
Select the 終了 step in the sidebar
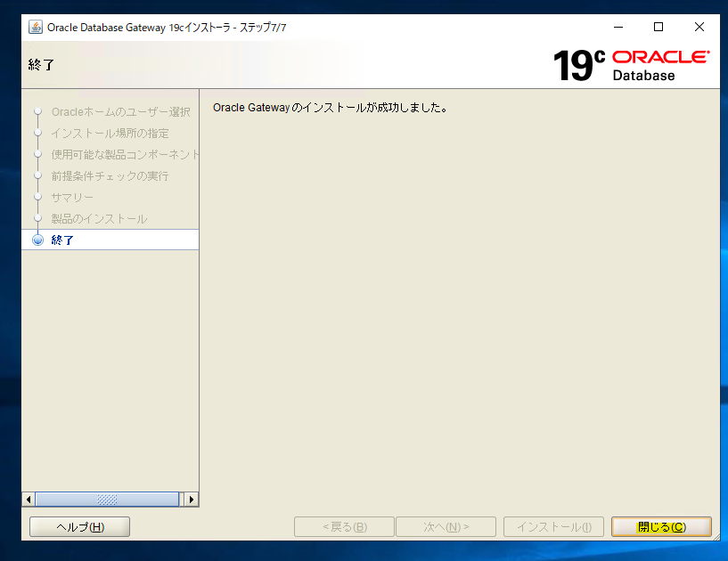coord(110,240)
